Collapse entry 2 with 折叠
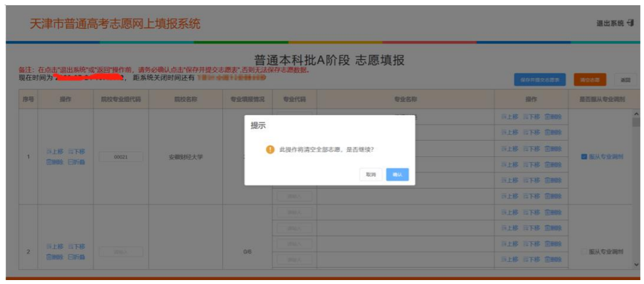The width and height of the screenshot is (644, 284). 76,257
